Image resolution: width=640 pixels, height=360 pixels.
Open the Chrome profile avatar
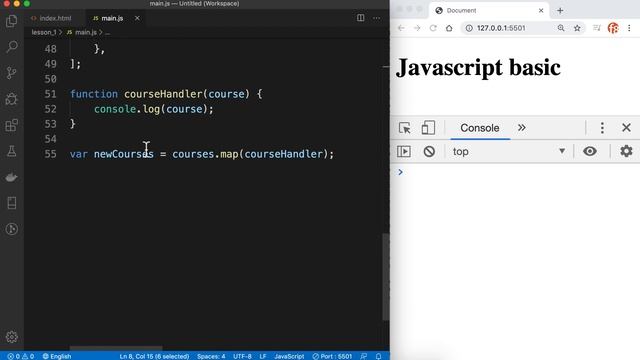[613, 28]
